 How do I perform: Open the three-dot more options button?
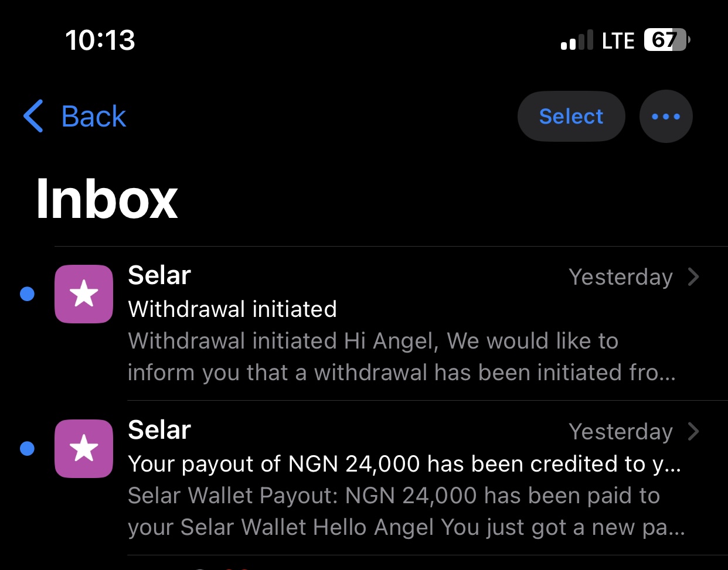tap(666, 116)
